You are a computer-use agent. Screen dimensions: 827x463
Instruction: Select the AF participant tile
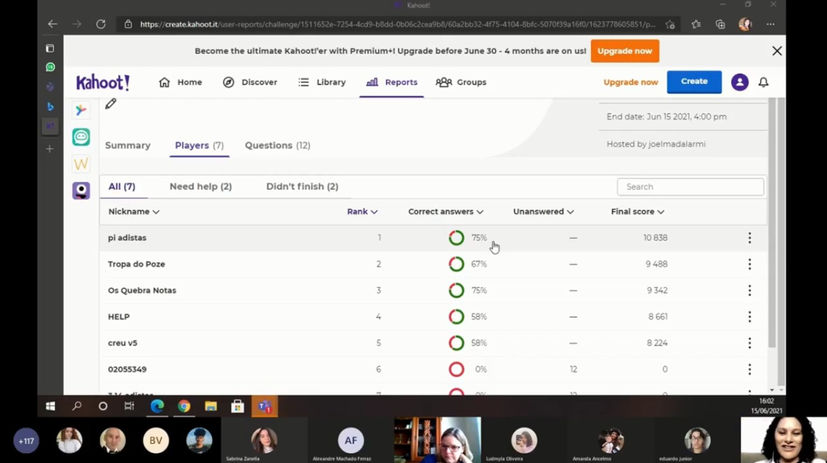351,440
